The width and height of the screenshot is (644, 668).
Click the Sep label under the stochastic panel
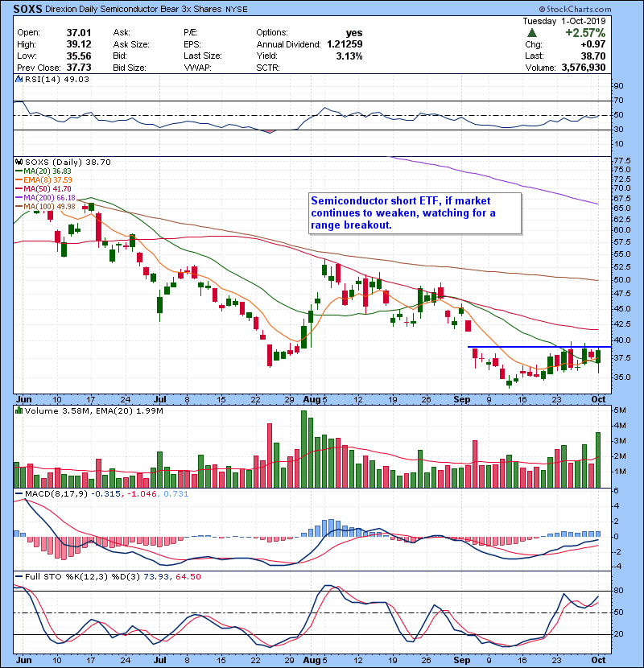click(461, 660)
